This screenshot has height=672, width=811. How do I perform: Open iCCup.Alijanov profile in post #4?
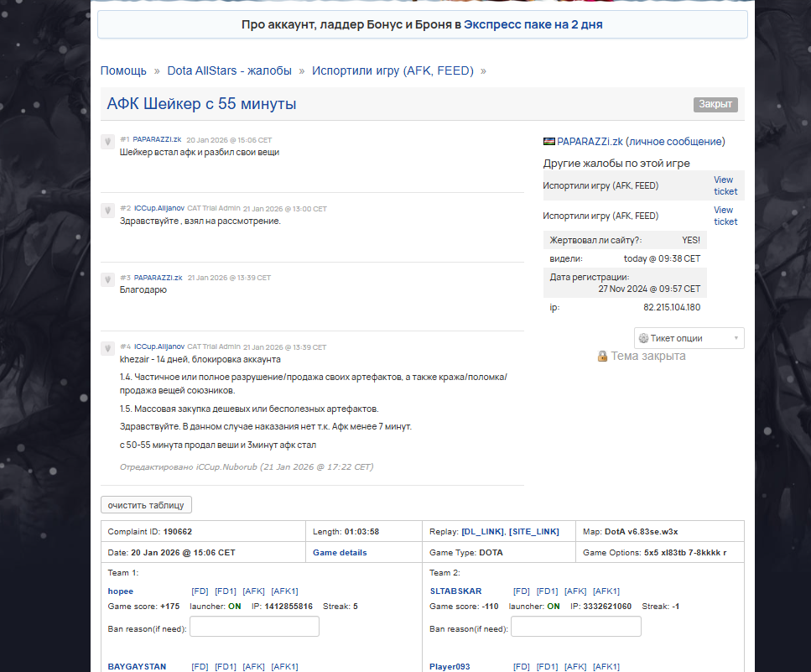click(159, 346)
